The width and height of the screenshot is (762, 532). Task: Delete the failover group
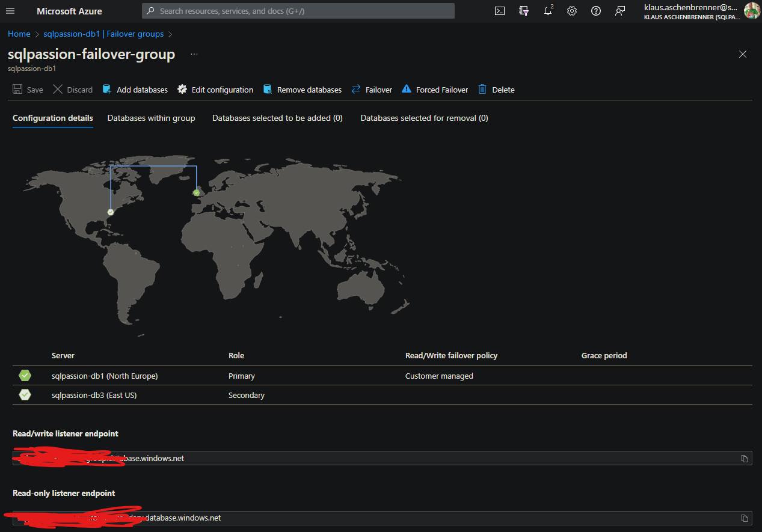tap(496, 90)
